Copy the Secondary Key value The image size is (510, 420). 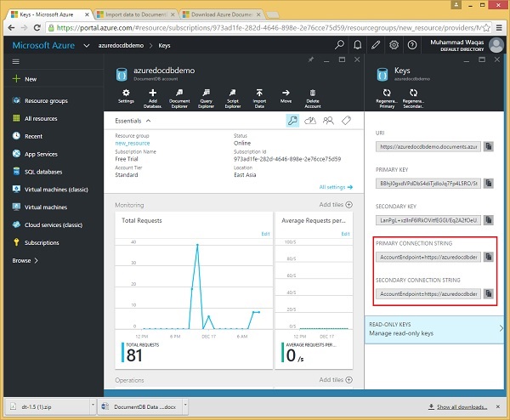click(489, 220)
